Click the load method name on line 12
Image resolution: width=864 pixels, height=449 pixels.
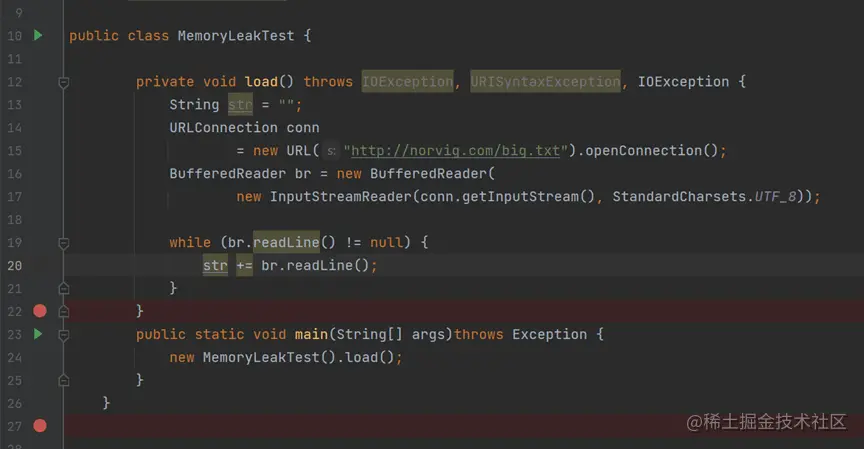pyautogui.click(x=261, y=82)
